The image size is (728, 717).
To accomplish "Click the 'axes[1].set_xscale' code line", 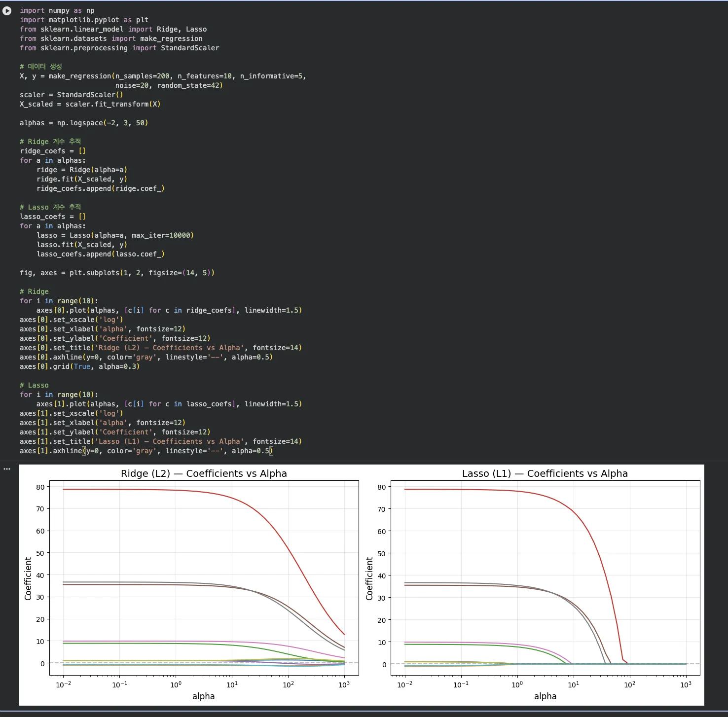I will pos(72,413).
